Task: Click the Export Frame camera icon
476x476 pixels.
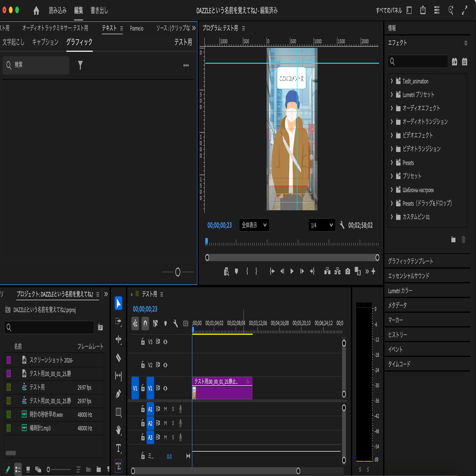Action: tap(348, 271)
